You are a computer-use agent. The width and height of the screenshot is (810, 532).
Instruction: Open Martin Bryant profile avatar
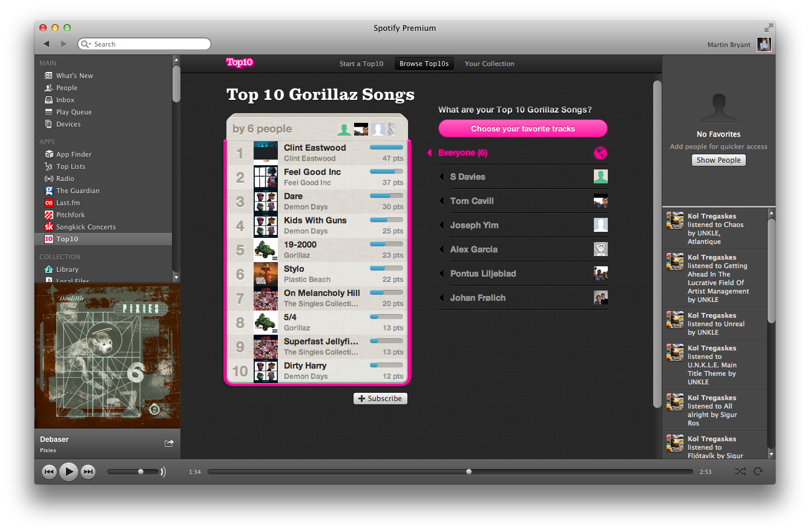pyautogui.click(x=765, y=44)
